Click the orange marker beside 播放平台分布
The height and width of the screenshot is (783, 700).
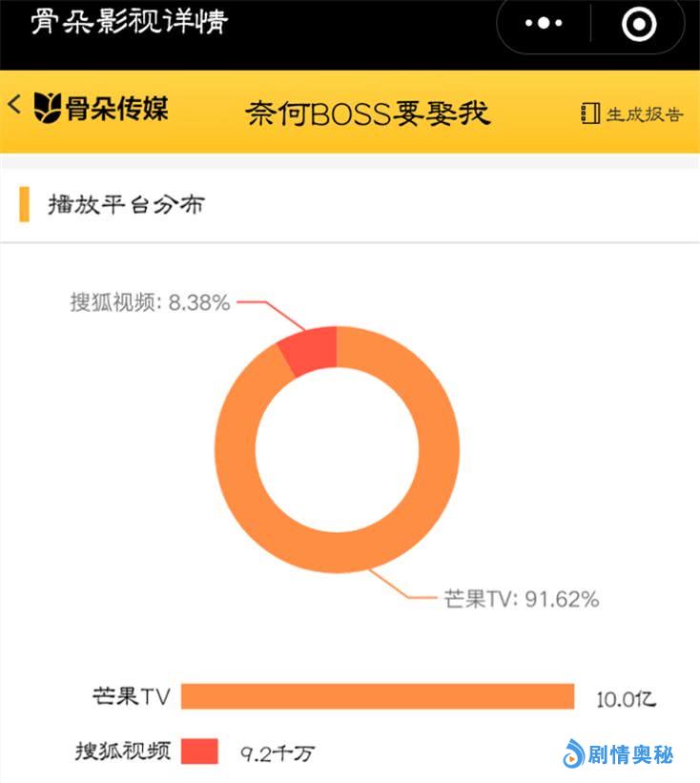pos(24,204)
